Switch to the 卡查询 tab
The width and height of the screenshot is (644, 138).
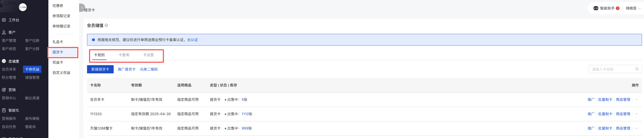pos(124,55)
